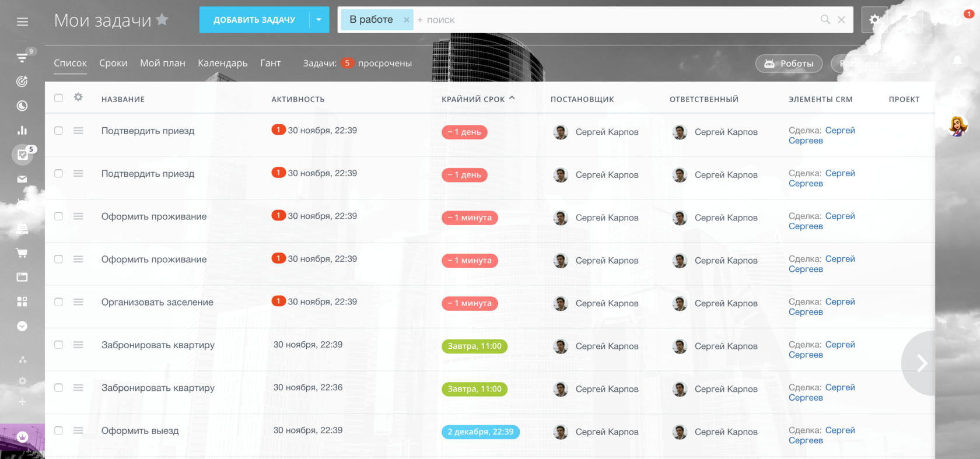Image resolution: width=980 pixels, height=459 pixels.
Task: Click Завтра, 11:00 badge in 22:36 row
Action: click(474, 389)
